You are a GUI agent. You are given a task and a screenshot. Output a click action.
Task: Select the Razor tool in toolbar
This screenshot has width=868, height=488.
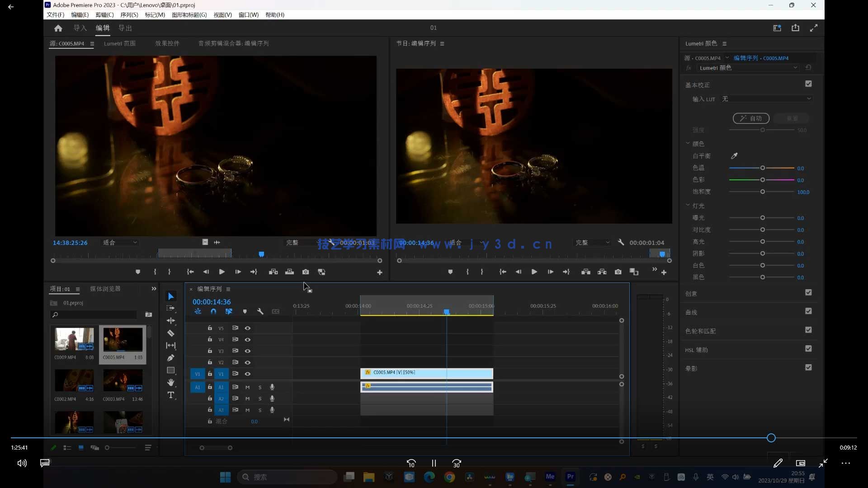[171, 333]
